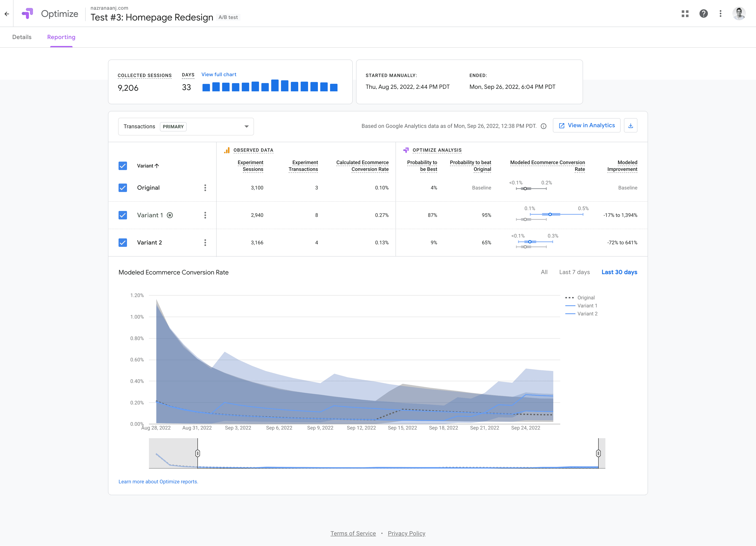Viewport: 756px width, 546px height.
Task: Click the Optimize logo icon
Action: [x=27, y=14]
